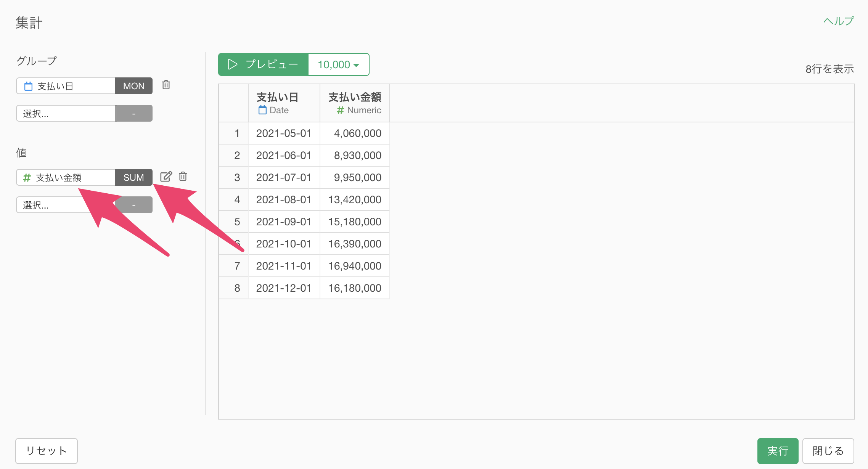The image size is (868, 469).
Task: Open the MON aggregation level dropdown
Action: (134, 86)
